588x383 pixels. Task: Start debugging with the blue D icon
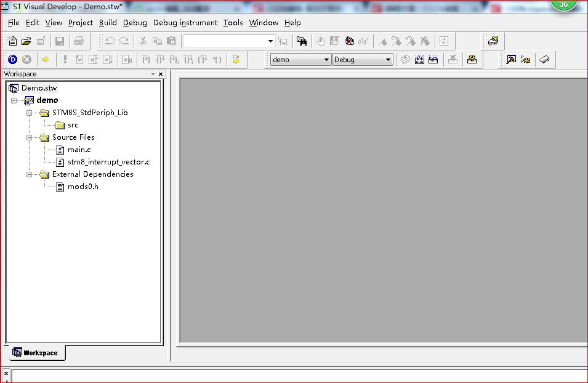point(12,60)
